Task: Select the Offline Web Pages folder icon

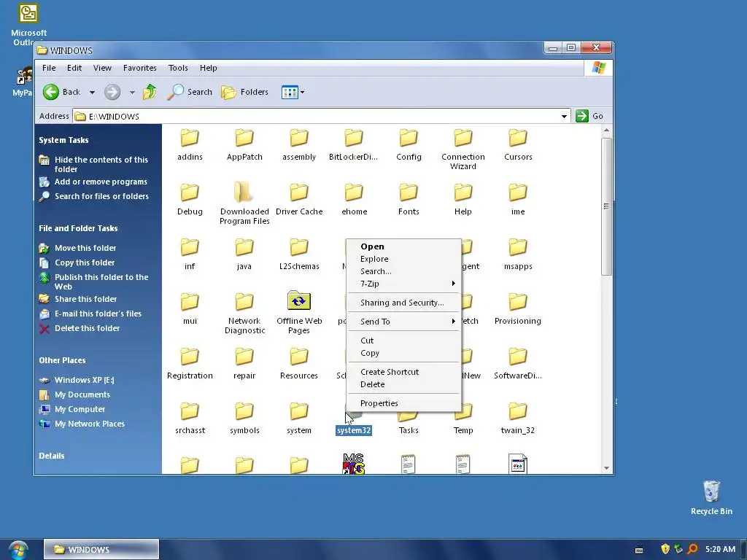Action: 299,301
